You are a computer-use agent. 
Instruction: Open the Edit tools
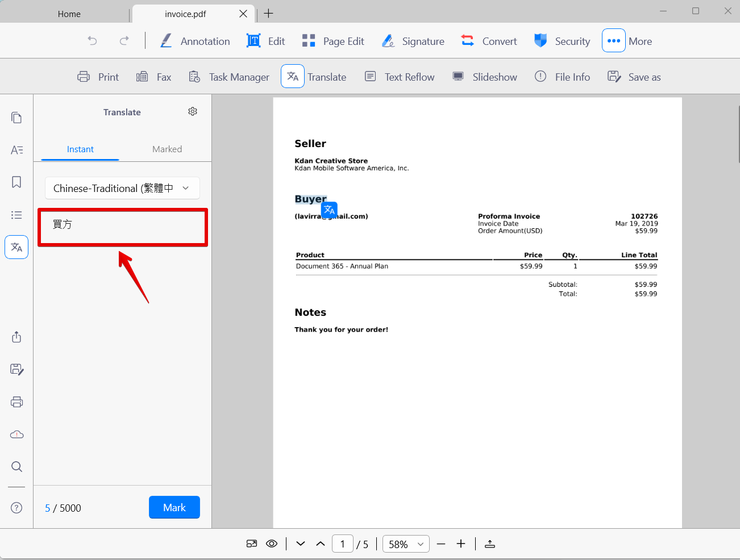point(266,41)
